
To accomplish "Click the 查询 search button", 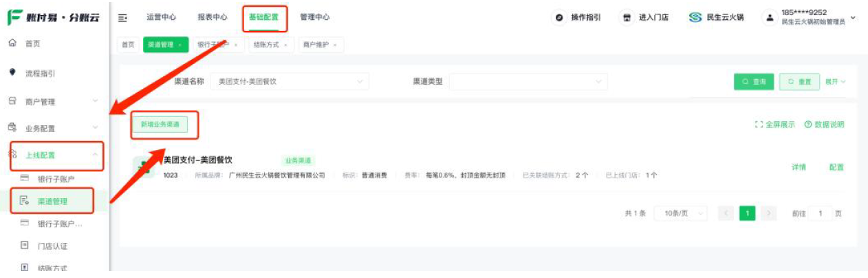I will pyautogui.click(x=754, y=82).
